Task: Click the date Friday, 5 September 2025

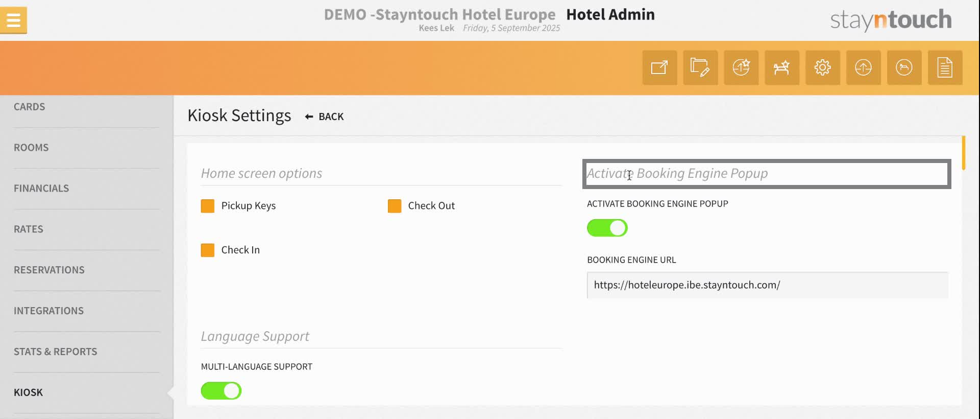Action: (x=511, y=28)
